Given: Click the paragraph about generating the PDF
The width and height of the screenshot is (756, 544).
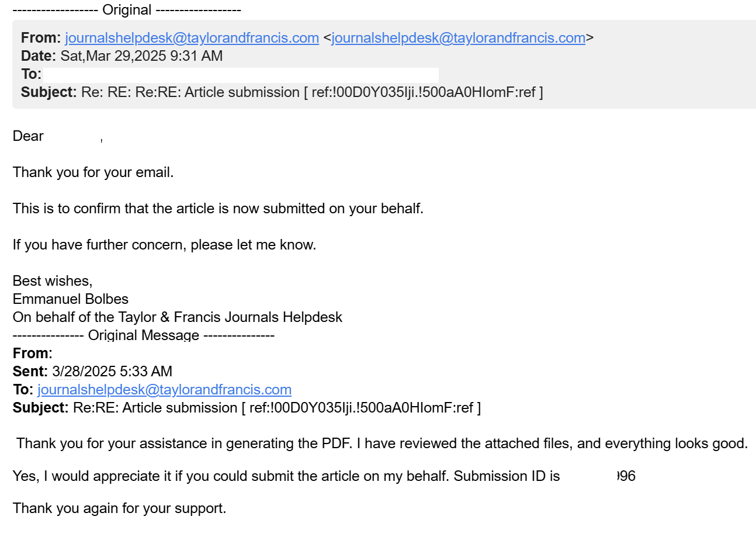Looking at the screenshot, I should 382,443.
